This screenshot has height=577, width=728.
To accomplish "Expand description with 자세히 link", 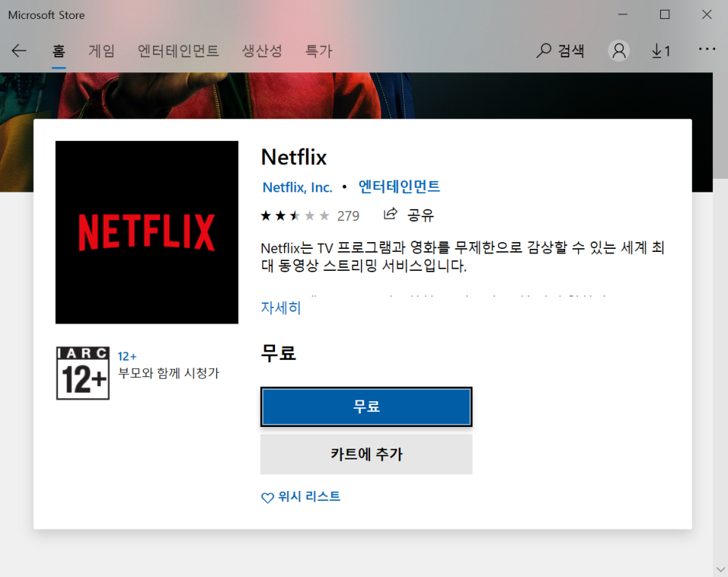I will [x=281, y=308].
